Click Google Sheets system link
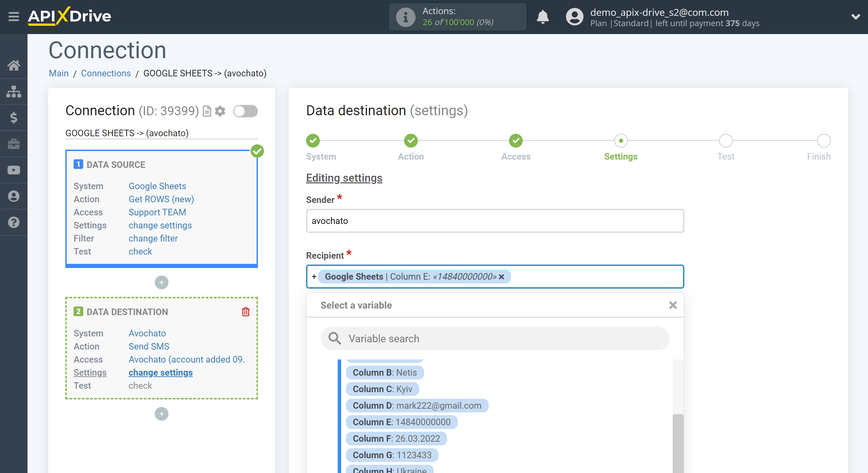Image resolution: width=868 pixels, height=473 pixels. coord(157,186)
